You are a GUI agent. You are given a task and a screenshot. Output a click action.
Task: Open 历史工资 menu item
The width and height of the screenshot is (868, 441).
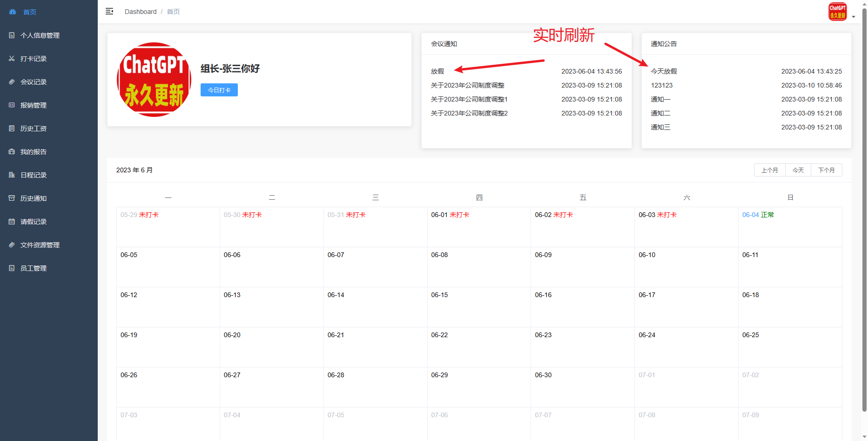[x=33, y=129]
